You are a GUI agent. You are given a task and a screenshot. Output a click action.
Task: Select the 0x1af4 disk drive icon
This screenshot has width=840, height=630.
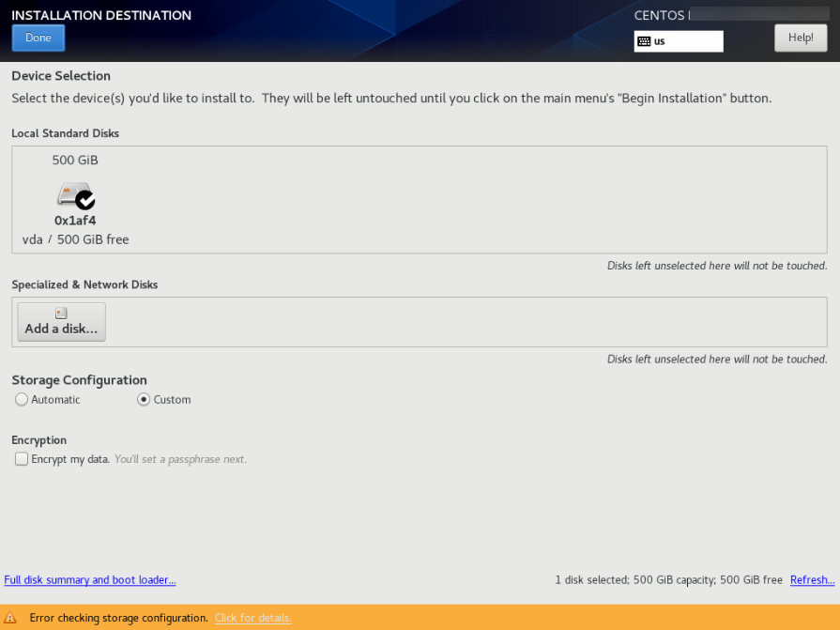click(x=74, y=195)
